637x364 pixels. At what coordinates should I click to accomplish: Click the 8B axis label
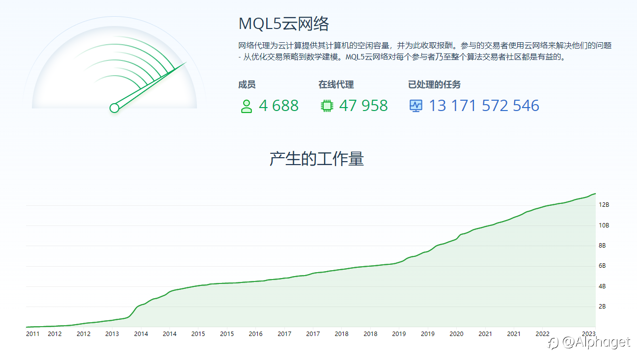point(602,246)
